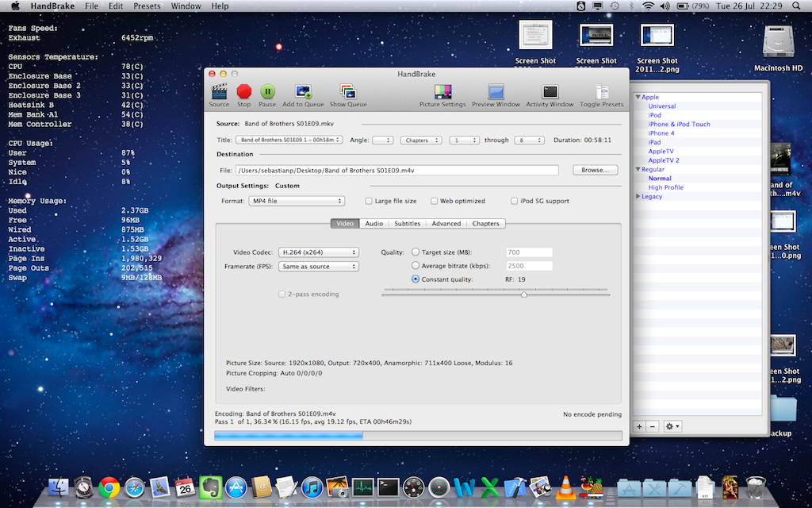Switch to the Audio tab
The height and width of the screenshot is (508, 812).
373,224
